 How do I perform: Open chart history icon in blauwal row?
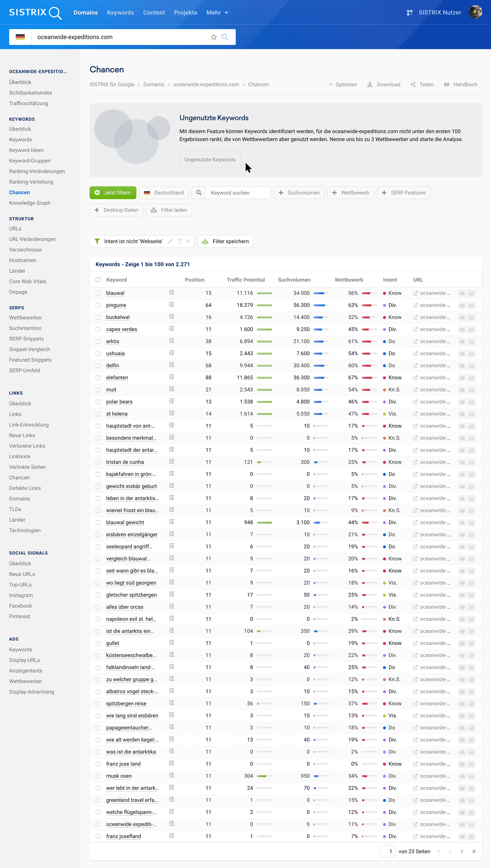click(471, 293)
